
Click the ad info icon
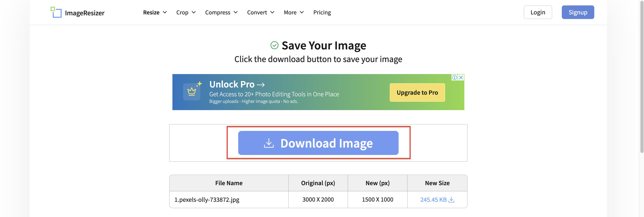tap(454, 77)
